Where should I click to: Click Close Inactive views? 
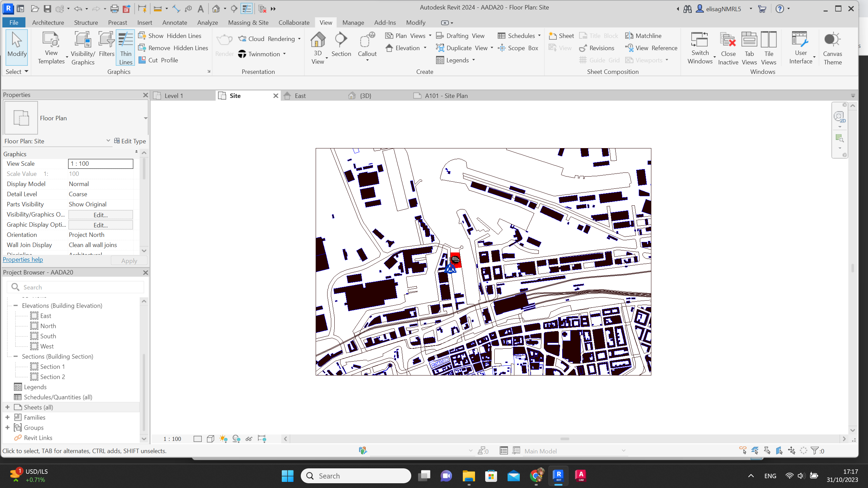click(728, 48)
